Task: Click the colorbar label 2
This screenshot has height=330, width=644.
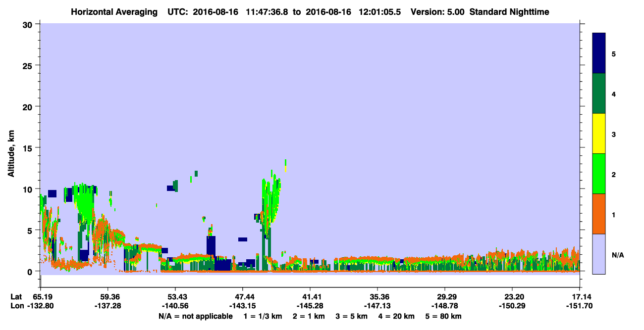Action: (614, 174)
